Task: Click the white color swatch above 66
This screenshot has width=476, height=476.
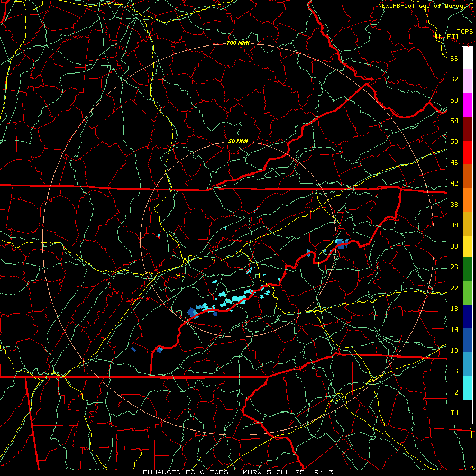Action: (x=467, y=58)
